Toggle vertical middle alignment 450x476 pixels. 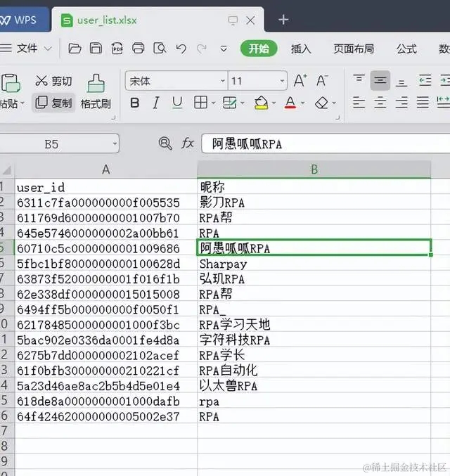pos(380,80)
